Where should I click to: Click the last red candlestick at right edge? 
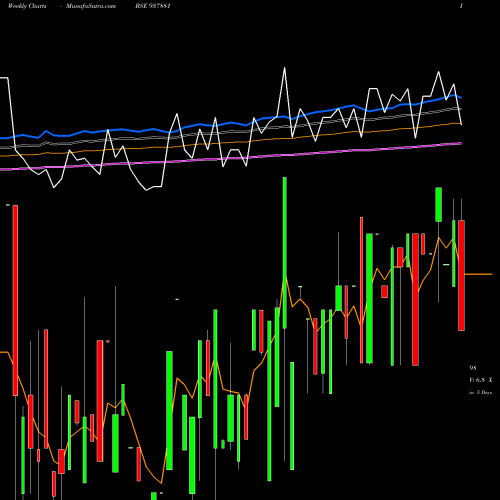pyautogui.click(x=461, y=275)
